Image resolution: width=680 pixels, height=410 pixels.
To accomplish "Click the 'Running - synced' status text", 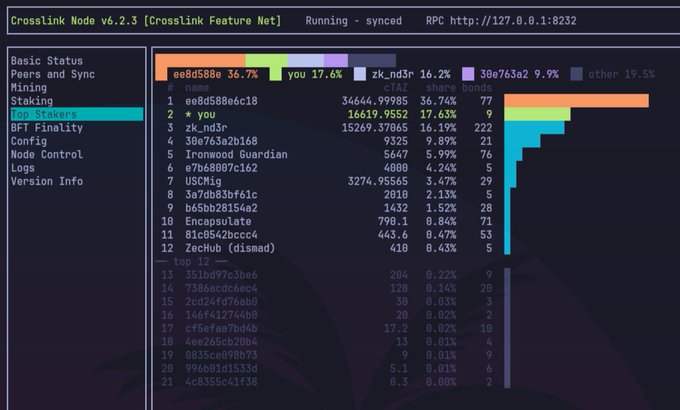I will click(353, 21).
